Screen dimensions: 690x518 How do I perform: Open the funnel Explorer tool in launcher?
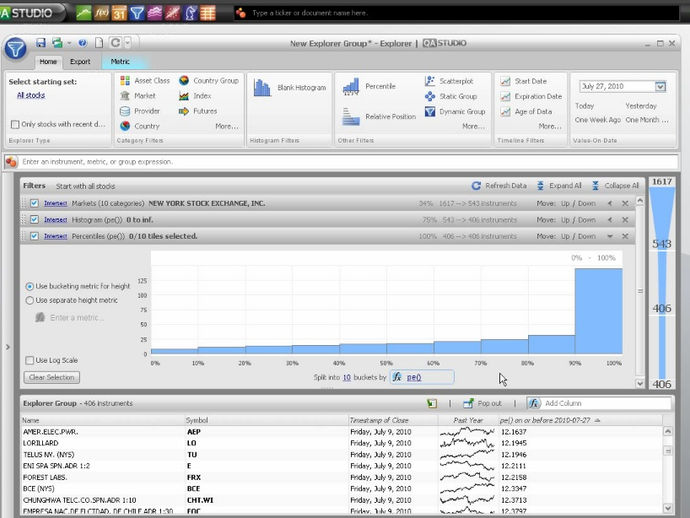[137, 13]
